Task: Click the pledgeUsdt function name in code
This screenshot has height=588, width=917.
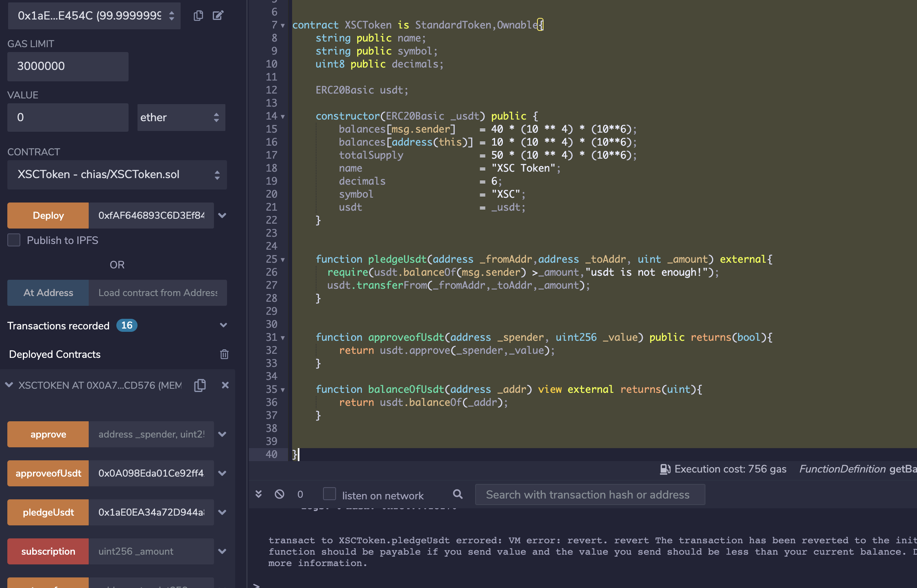Action: coord(397,259)
